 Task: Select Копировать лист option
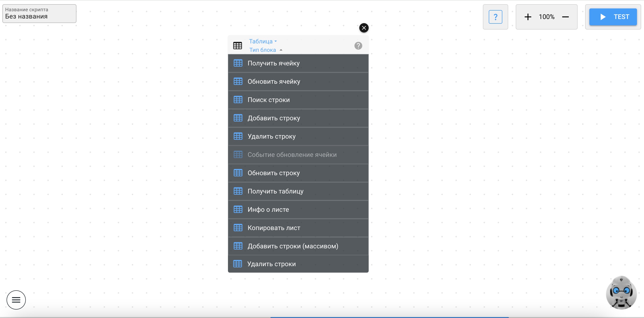click(298, 228)
